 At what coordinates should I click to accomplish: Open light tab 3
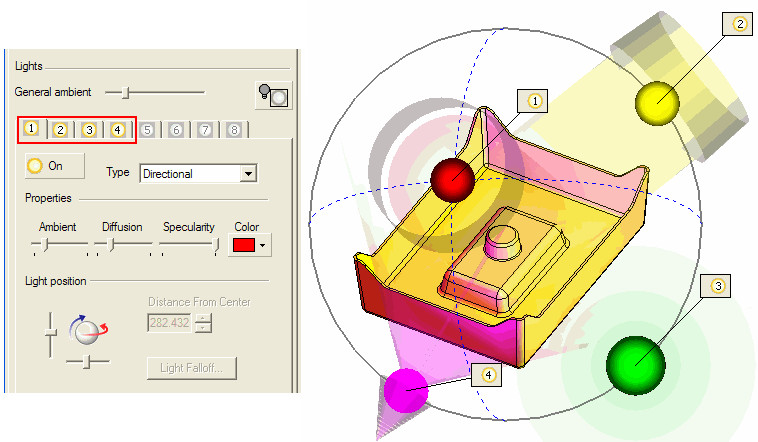pos(89,130)
